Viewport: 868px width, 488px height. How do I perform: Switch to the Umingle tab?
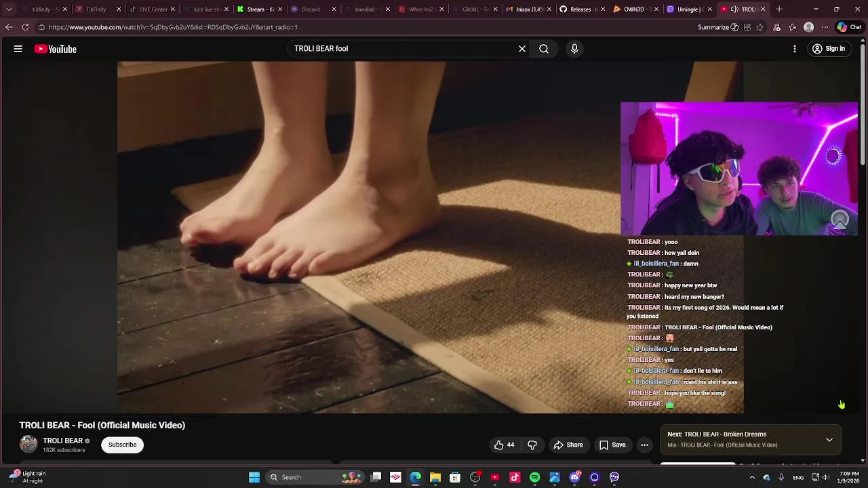pyautogui.click(x=689, y=9)
